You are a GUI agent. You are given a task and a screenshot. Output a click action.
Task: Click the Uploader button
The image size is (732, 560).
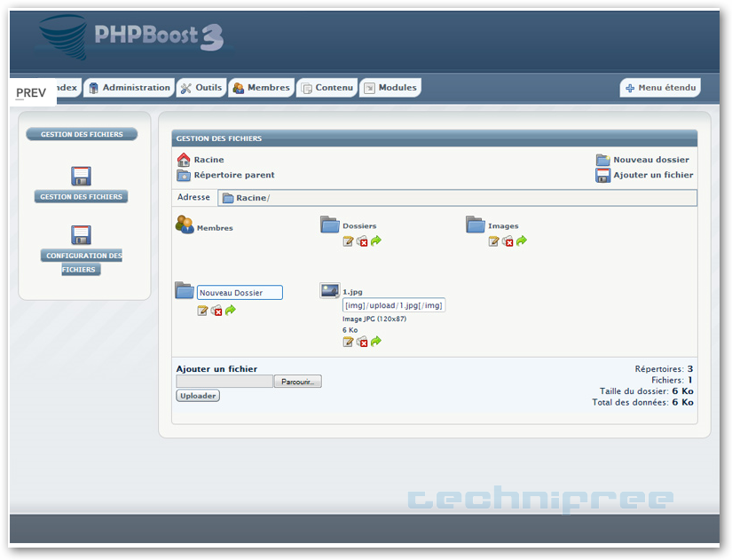(x=198, y=396)
